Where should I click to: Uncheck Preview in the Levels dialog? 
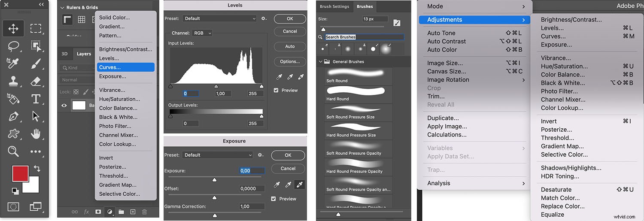coord(276,90)
